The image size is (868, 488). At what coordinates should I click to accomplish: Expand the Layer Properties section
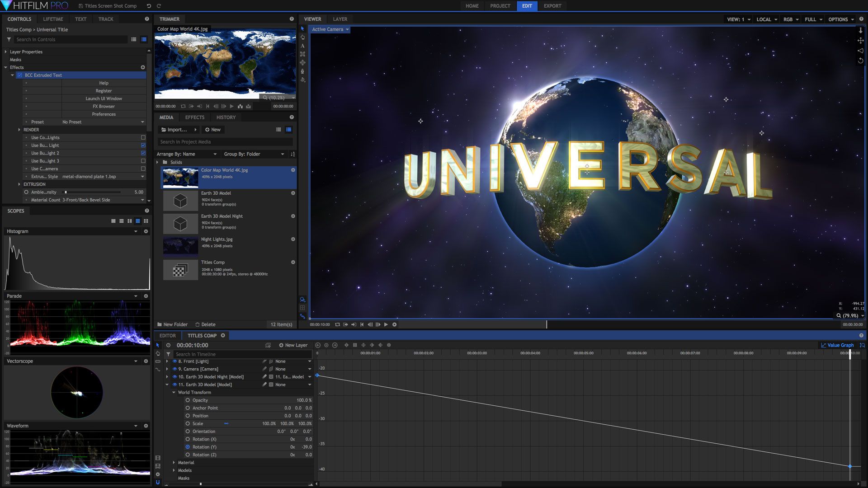pyautogui.click(x=6, y=52)
